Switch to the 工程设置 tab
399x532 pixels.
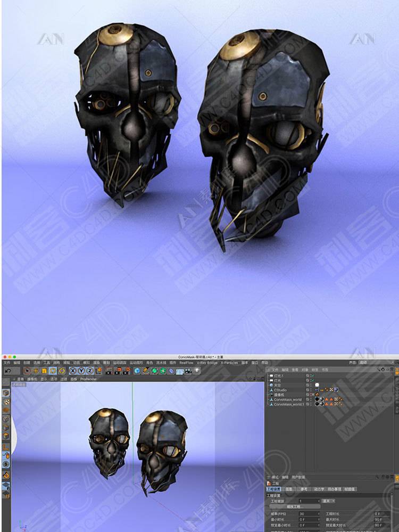pos(273,489)
